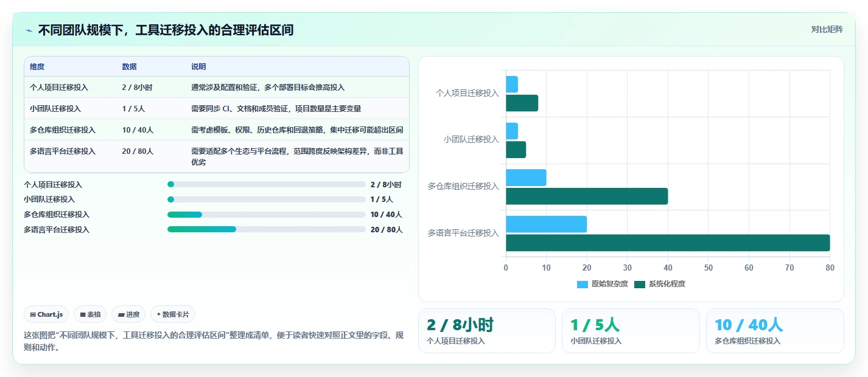Click chart y-axis label 小团队迁移投入

(471, 140)
